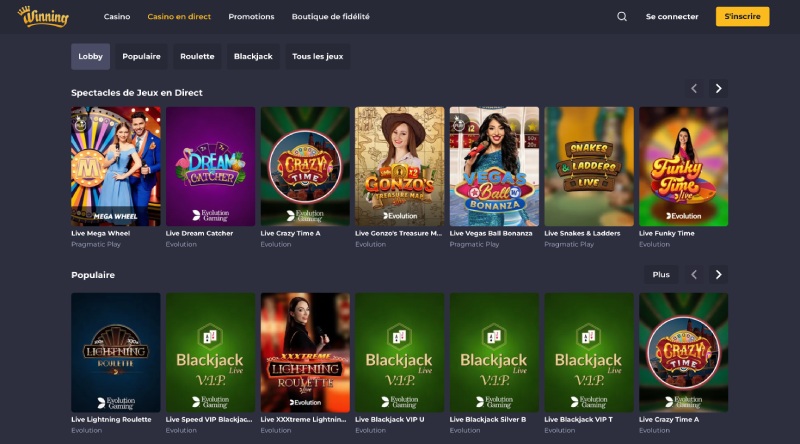Switch to the Blackjack tab
Viewport: 800px width, 444px height.
point(253,57)
